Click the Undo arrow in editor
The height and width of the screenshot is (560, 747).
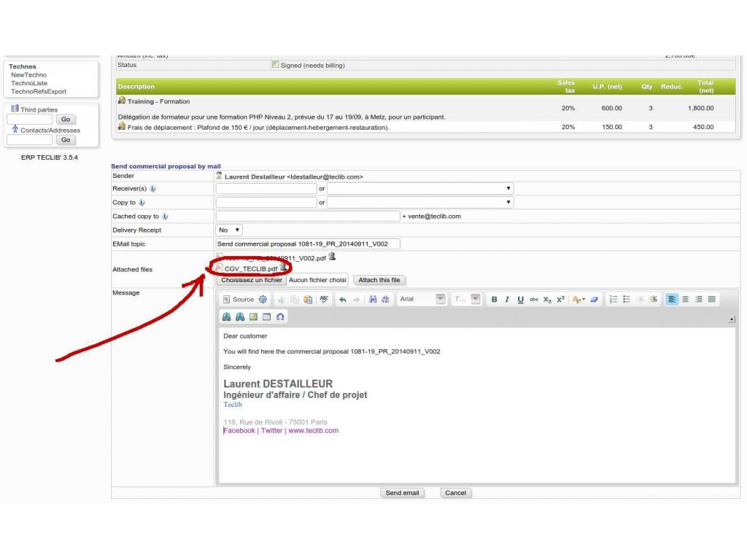pos(342,300)
